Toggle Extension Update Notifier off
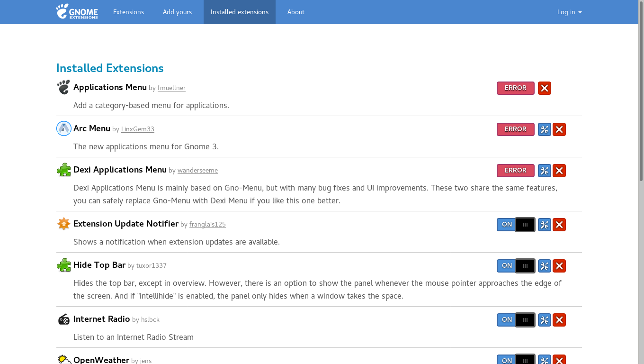This screenshot has height=364, width=644. (x=516, y=225)
